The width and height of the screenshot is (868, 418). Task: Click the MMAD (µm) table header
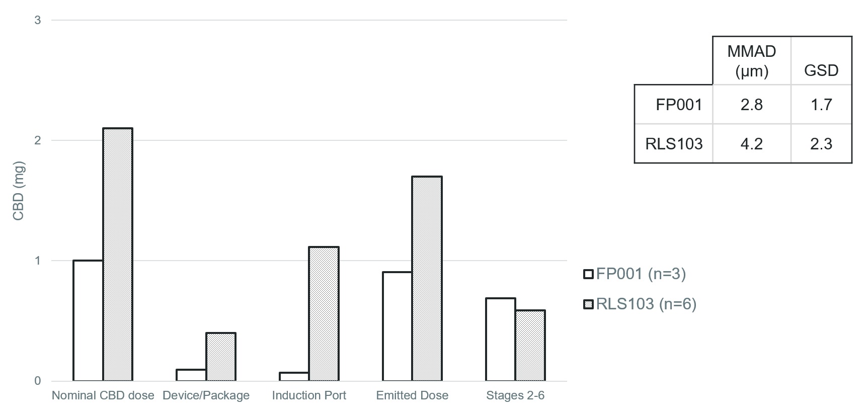[x=751, y=61]
